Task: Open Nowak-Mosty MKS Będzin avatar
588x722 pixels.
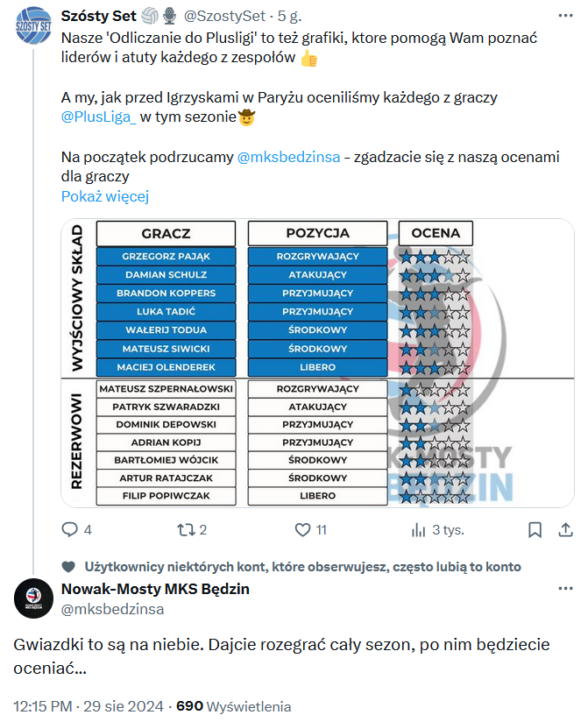Action: point(33,598)
